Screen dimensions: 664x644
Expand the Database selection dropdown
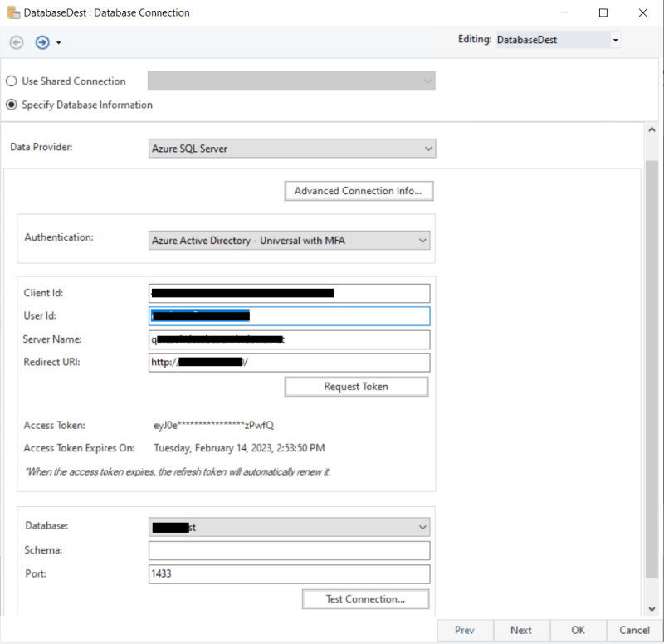422,526
